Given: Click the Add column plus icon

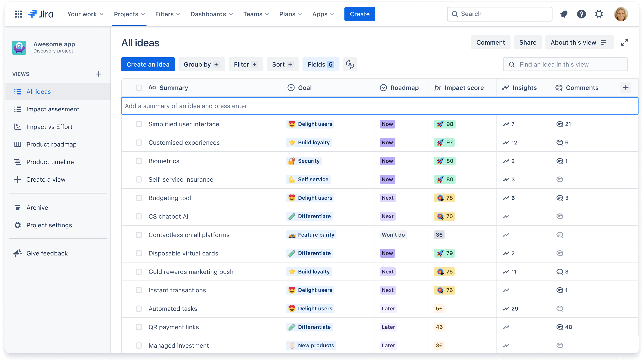Looking at the screenshot, I should click(x=626, y=87).
